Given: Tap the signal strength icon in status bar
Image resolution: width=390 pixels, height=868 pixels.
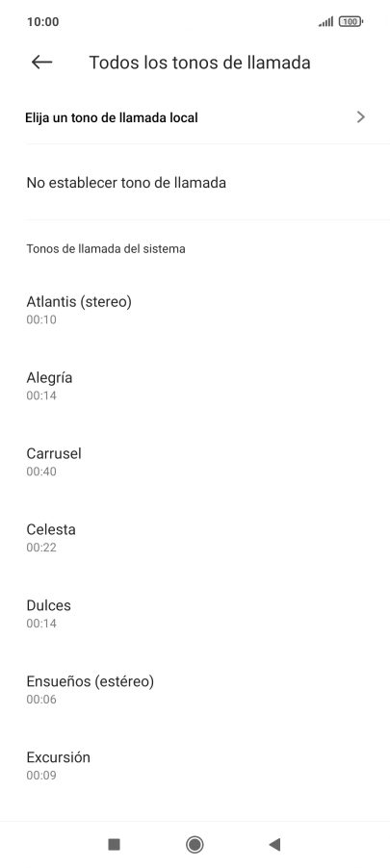Looking at the screenshot, I should [325, 21].
